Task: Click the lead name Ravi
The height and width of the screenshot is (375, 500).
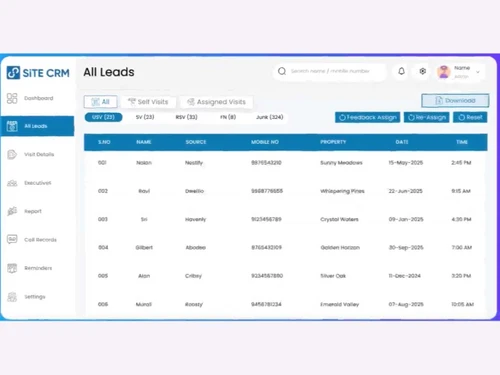Action: (x=144, y=191)
